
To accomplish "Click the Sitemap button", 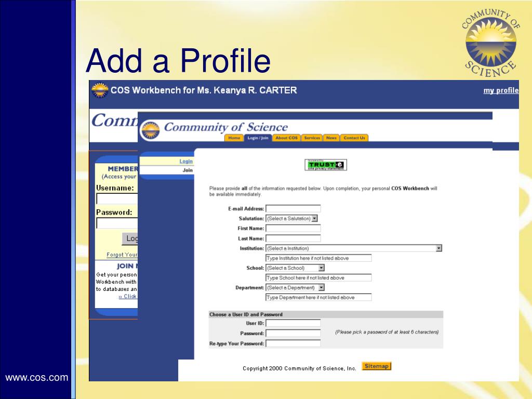I will tap(376, 366).
